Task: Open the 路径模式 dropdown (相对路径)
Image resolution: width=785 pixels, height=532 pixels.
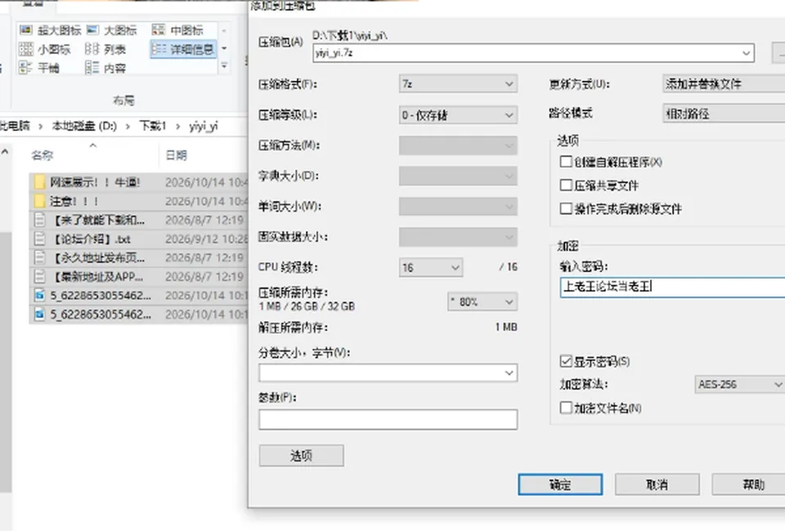Action: [724, 114]
